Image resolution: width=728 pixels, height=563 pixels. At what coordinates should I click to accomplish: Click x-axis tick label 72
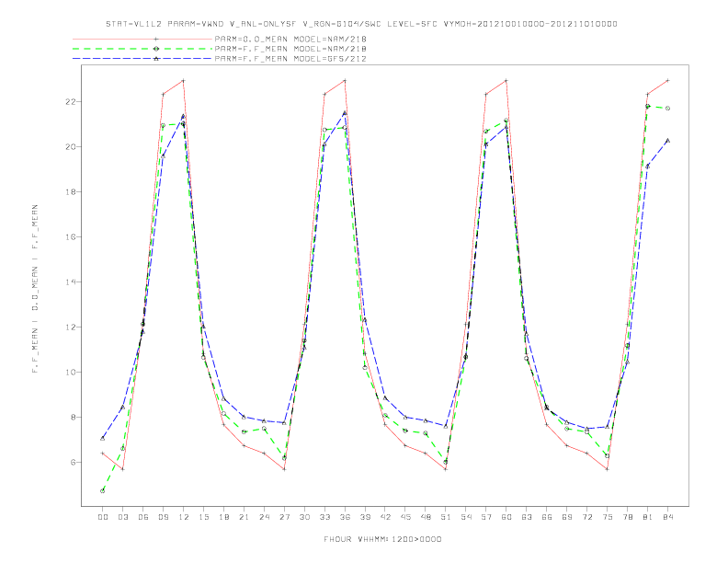586,517
